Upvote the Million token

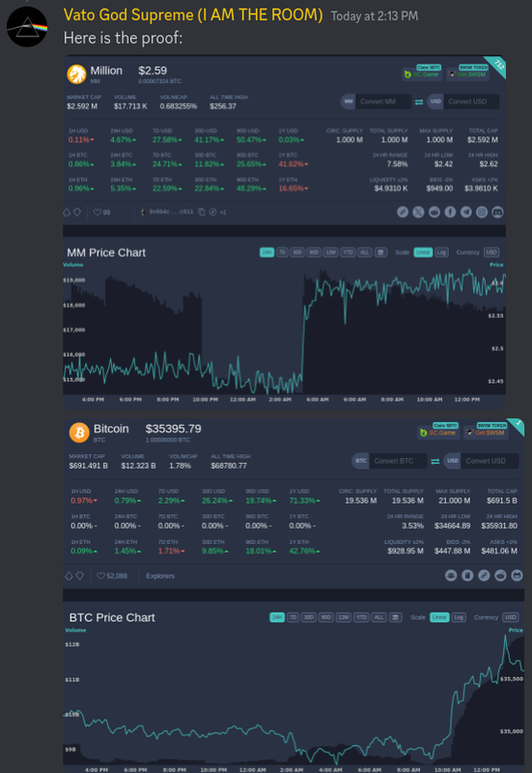[67, 213]
